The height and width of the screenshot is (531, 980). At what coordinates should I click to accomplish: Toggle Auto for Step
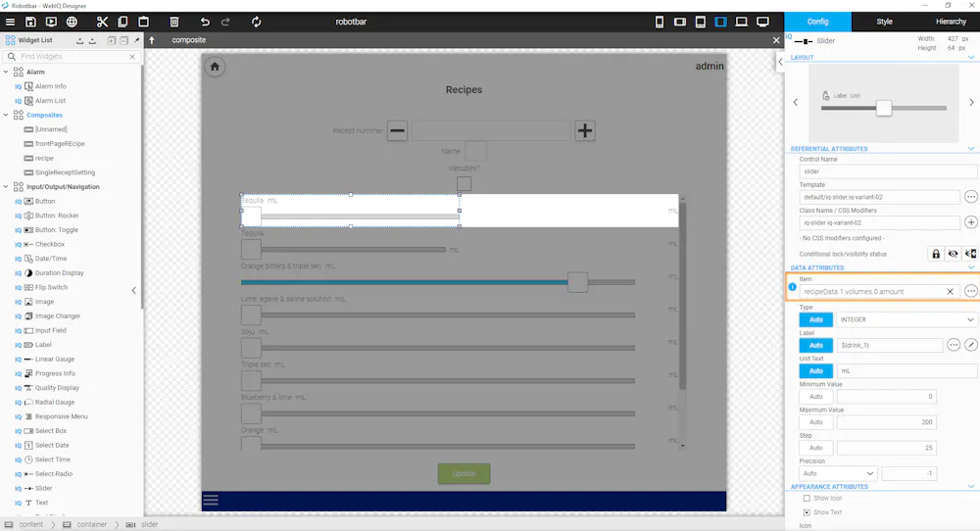815,448
